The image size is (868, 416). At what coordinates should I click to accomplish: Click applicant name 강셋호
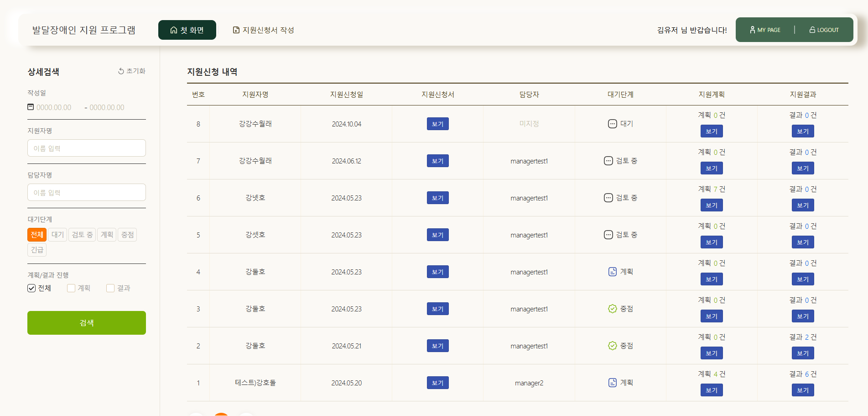click(255, 235)
